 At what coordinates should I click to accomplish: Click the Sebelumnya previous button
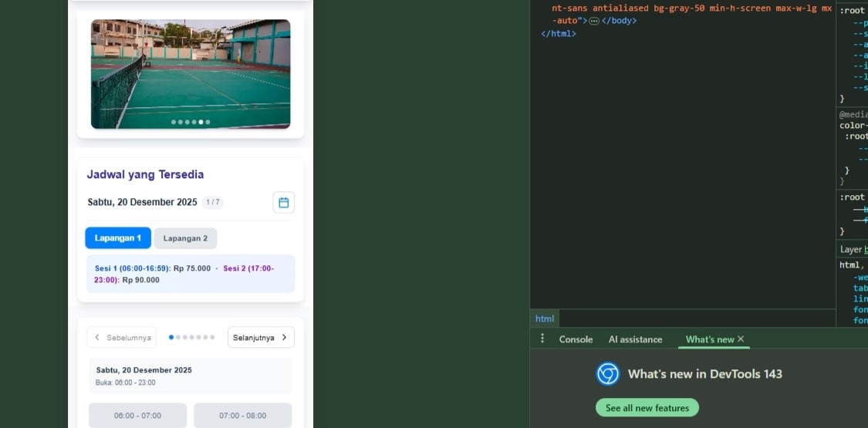[x=122, y=337]
